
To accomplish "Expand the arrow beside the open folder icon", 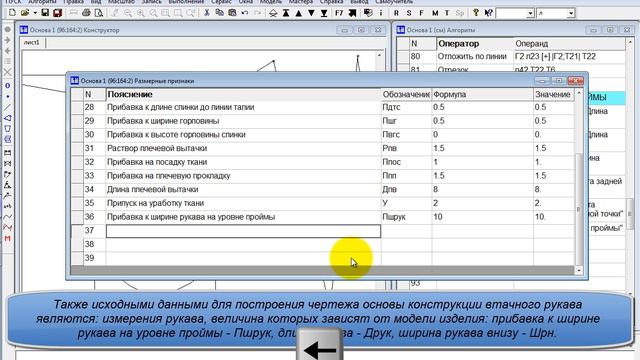I will point(35,13).
